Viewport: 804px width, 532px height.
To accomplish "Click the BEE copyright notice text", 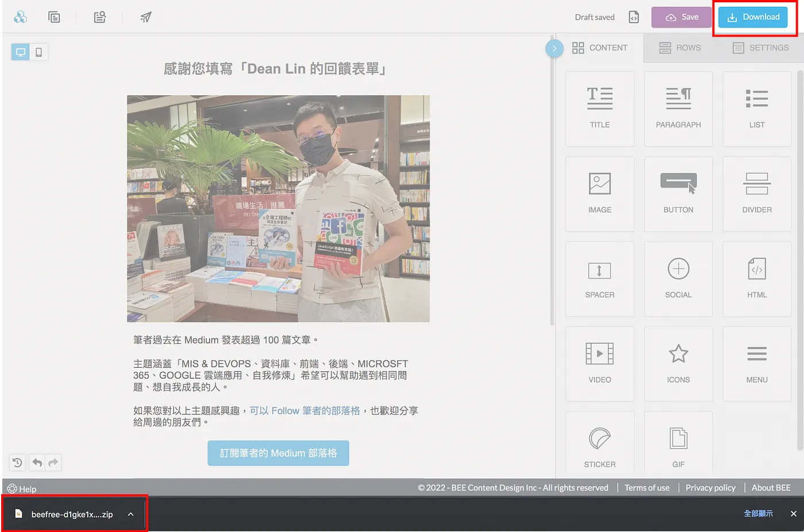I will click(513, 488).
